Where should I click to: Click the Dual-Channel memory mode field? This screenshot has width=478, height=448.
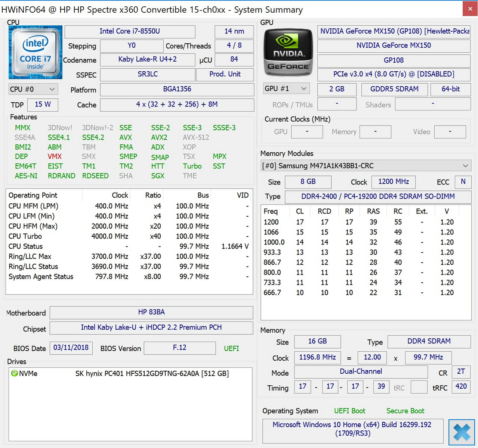tap(361, 371)
